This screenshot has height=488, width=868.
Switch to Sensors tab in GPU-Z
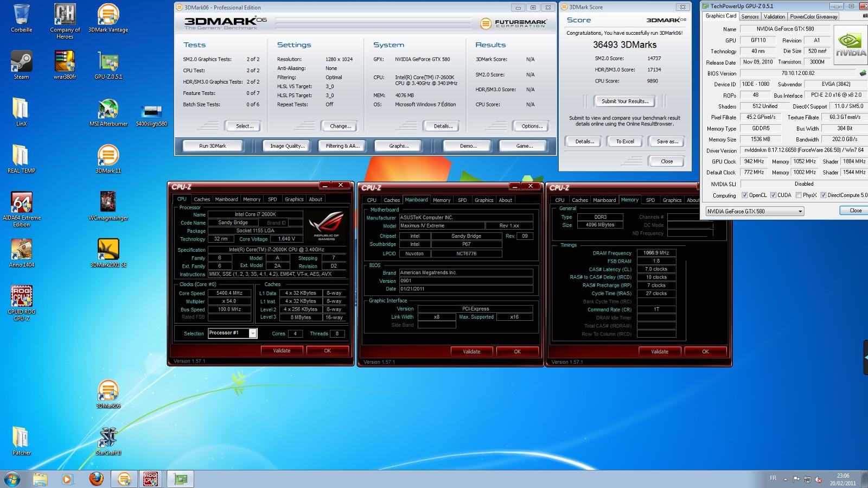click(x=750, y=17)
